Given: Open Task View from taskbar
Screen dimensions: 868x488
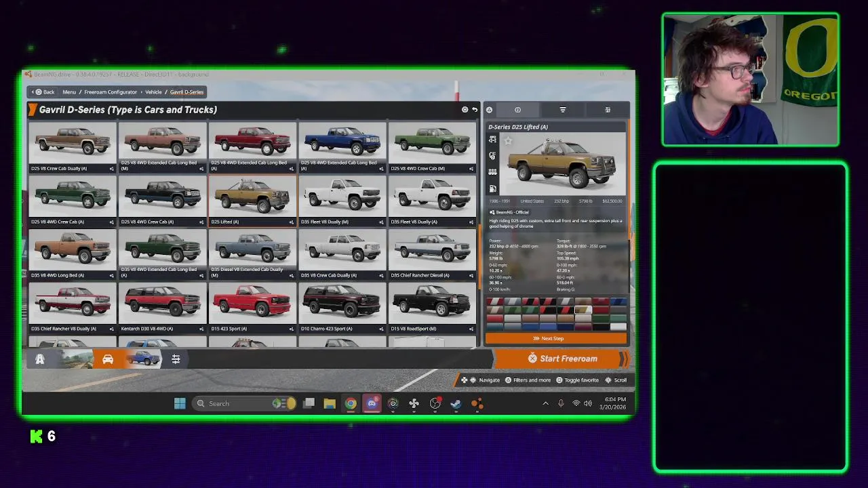Looking at the screenshot, I should (309, 403).
